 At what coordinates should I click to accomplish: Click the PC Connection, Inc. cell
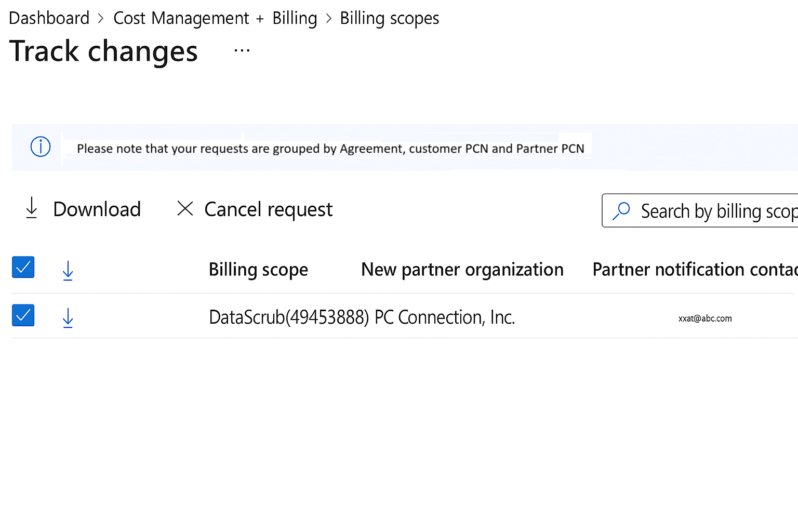click(445, 317)
